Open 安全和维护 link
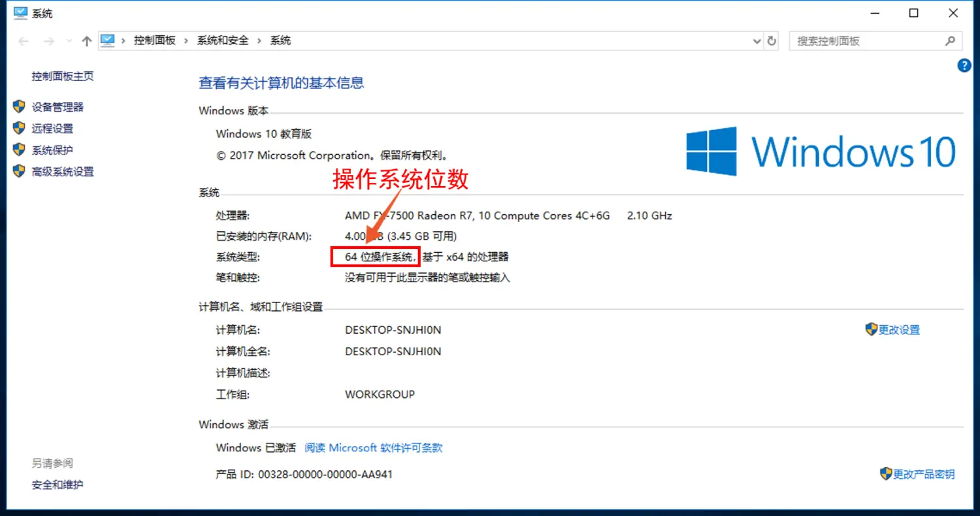Screen dimensions: 980x516 (x=57, y=485)
